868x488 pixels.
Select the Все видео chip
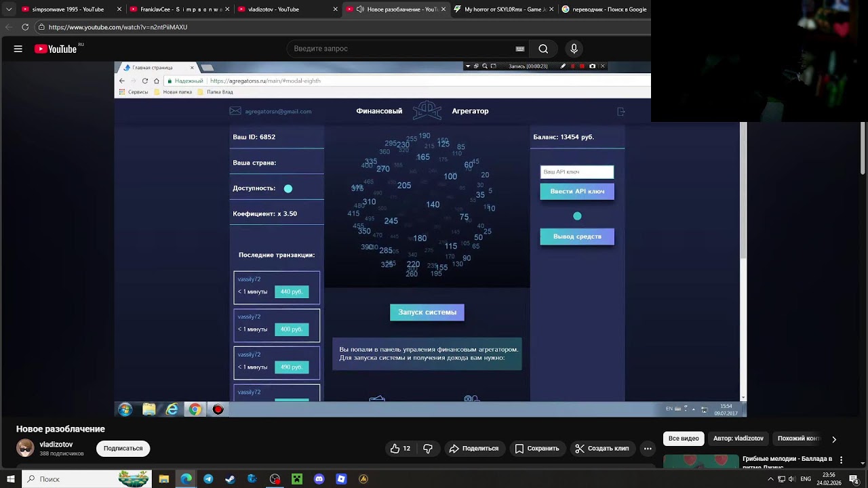pyautogui.click(x=684, y=439)
